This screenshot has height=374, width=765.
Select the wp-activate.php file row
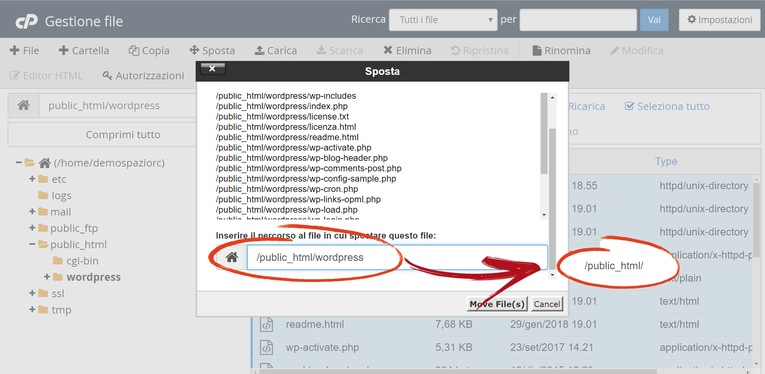point(502,348)
